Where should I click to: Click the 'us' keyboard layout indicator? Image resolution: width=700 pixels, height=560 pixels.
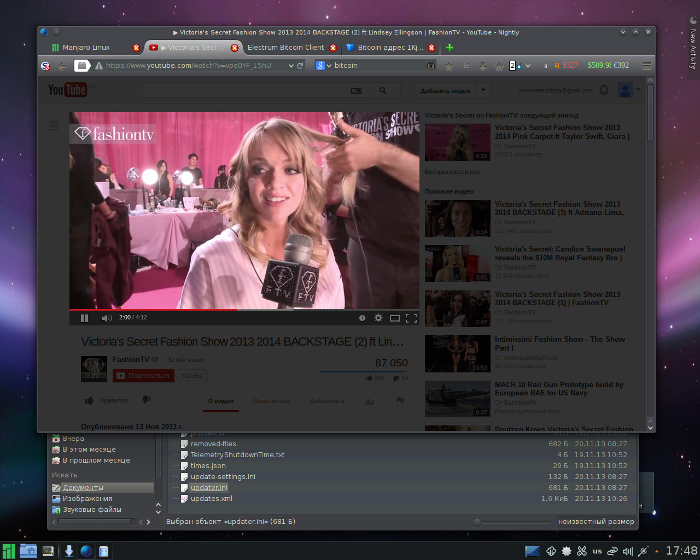597,551
